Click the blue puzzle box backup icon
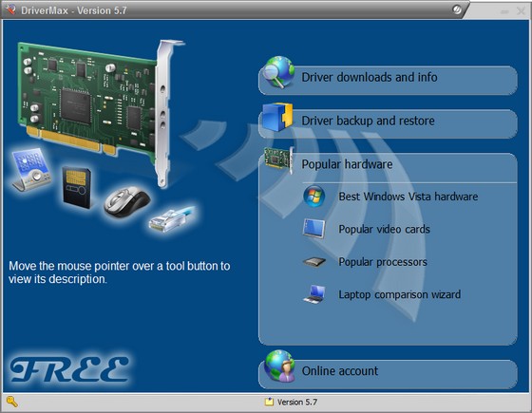532x413 pixels. pos(277,118)
